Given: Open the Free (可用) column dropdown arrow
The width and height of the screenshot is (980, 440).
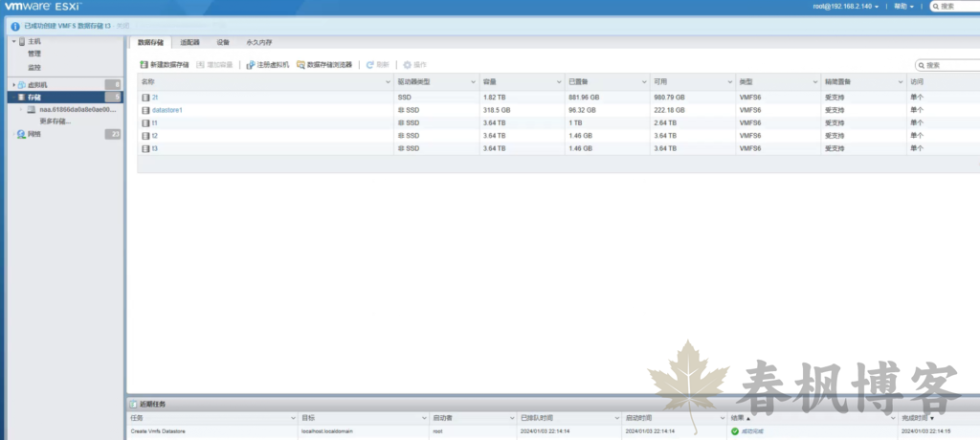Looking at the screenshot, I should 729,82.
